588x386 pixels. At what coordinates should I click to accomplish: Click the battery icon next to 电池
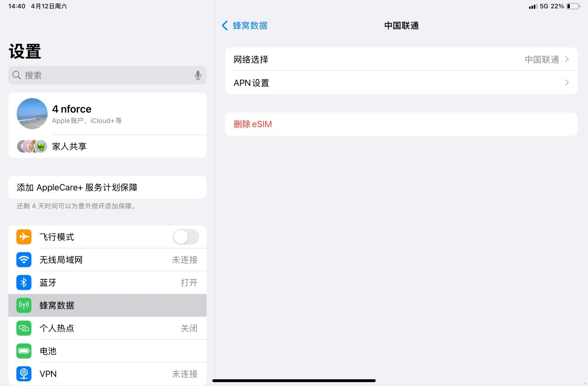click(24, 351)
